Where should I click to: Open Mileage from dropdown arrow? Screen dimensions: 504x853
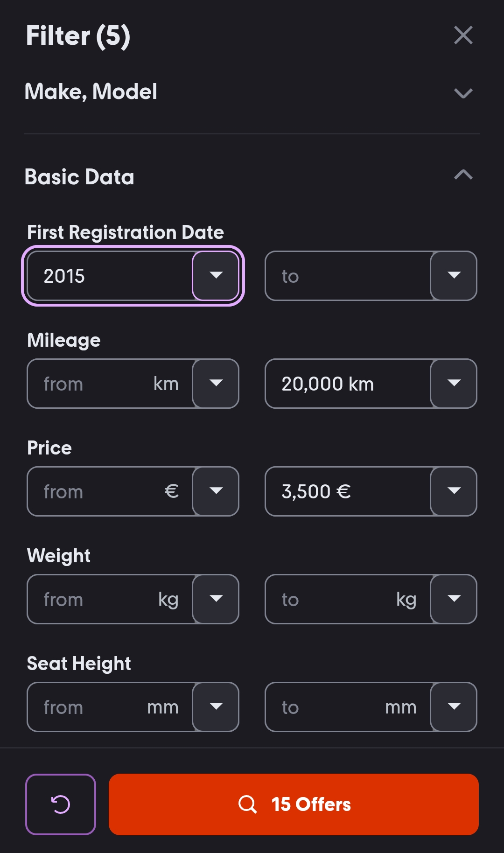pyautogui.click(x=216, y=384)
